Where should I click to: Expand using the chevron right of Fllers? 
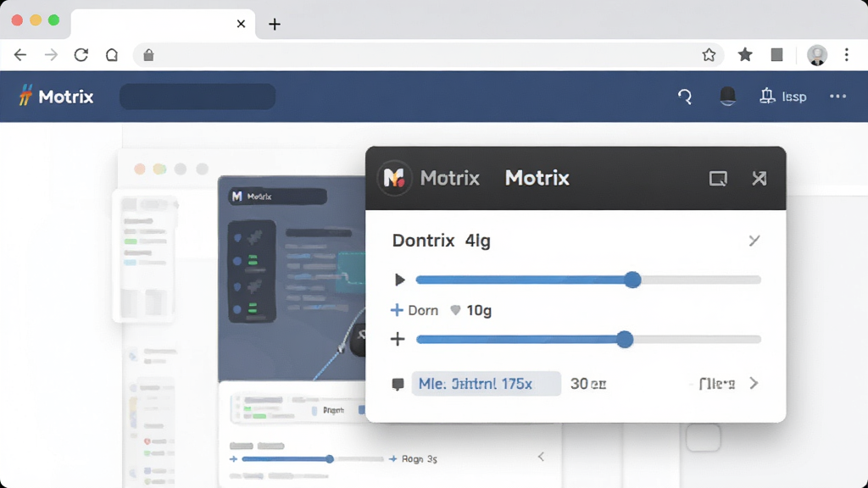pyautogui.click(x=754, y=383)
